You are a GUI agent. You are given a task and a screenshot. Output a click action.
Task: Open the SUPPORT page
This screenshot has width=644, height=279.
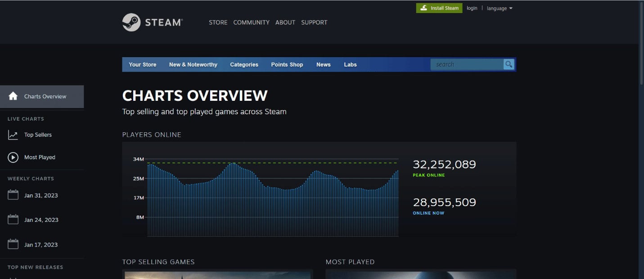(x=314, y=22)
